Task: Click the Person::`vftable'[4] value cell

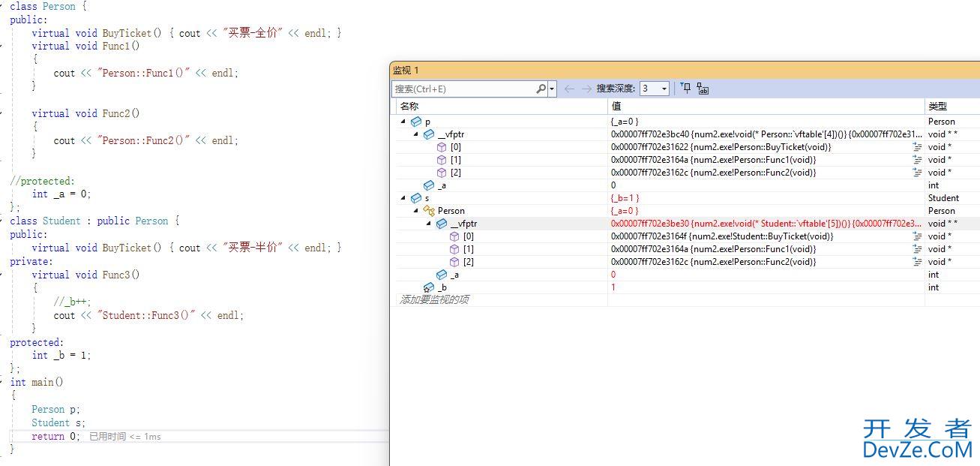Action: click(766, 134)
